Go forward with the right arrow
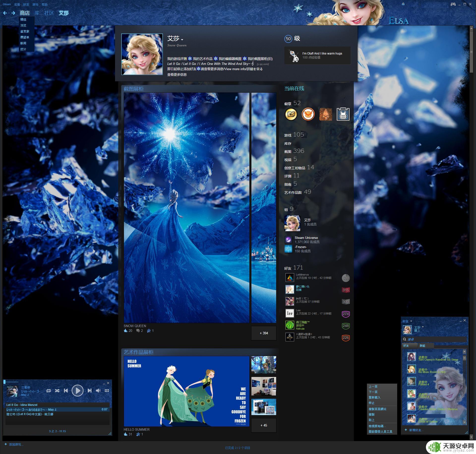This screenshot has width=476, height=454. coord(13,13)
